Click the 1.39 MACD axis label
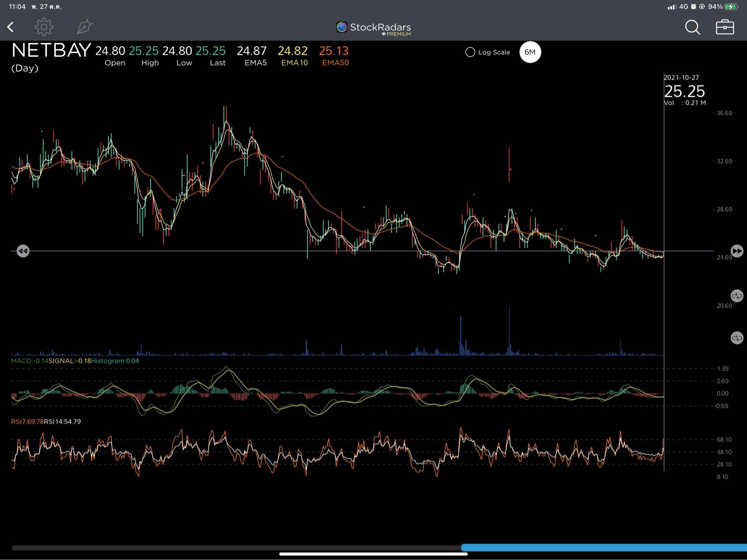 pyautogui.click(x=723, y=368)
